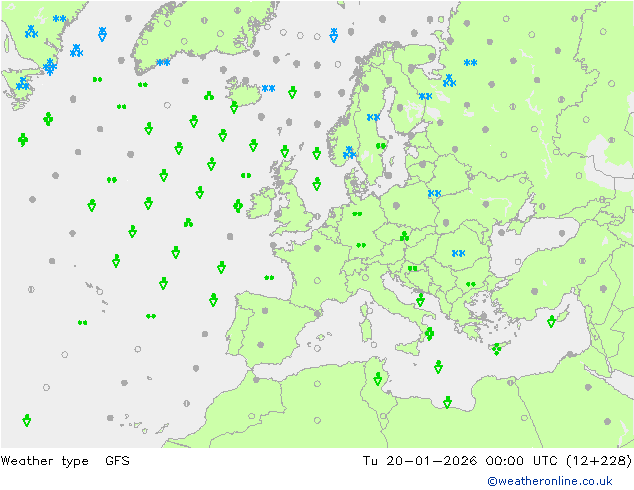The image size is (634, 490).
Task: Select the heavy snow symbol near Lake Ladoga
Action: 449,81
